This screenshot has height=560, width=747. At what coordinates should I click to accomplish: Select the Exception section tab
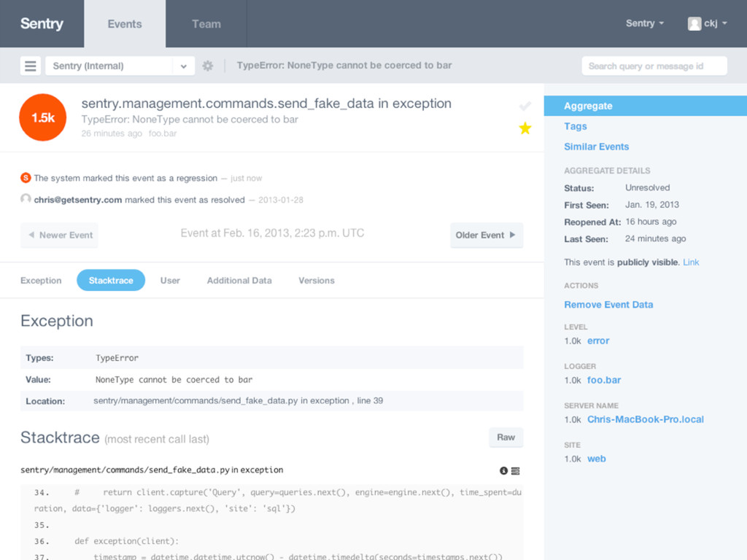[41, 281]
